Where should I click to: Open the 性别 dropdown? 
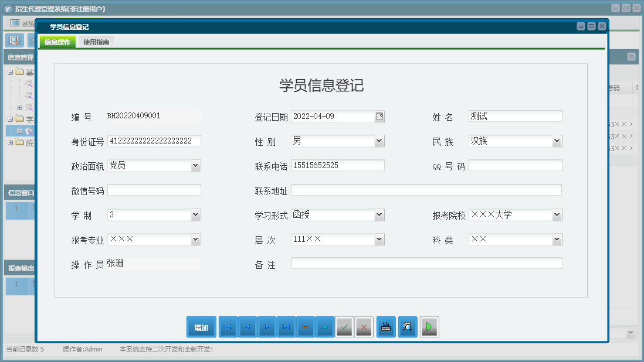(379, 141)
